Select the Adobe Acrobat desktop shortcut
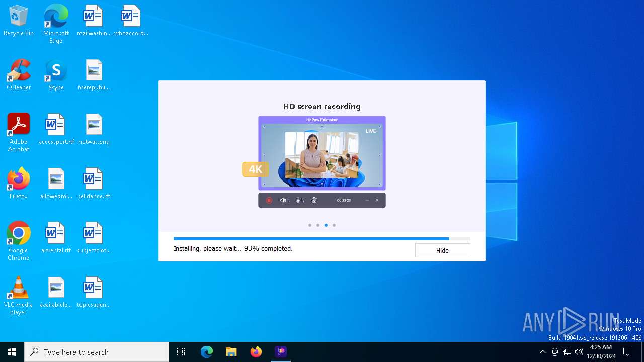 point(19,133)
